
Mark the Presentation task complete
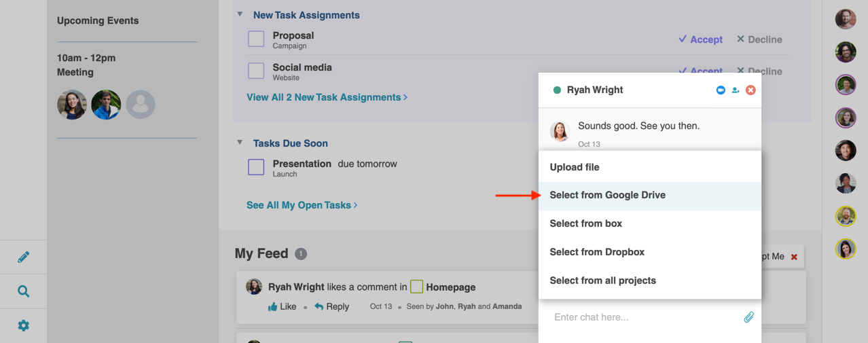coord(256,167)
